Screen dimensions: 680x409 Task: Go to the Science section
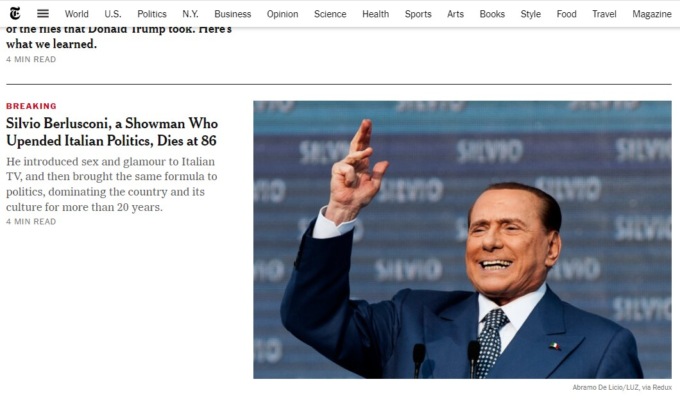click(x=330, y=14)
